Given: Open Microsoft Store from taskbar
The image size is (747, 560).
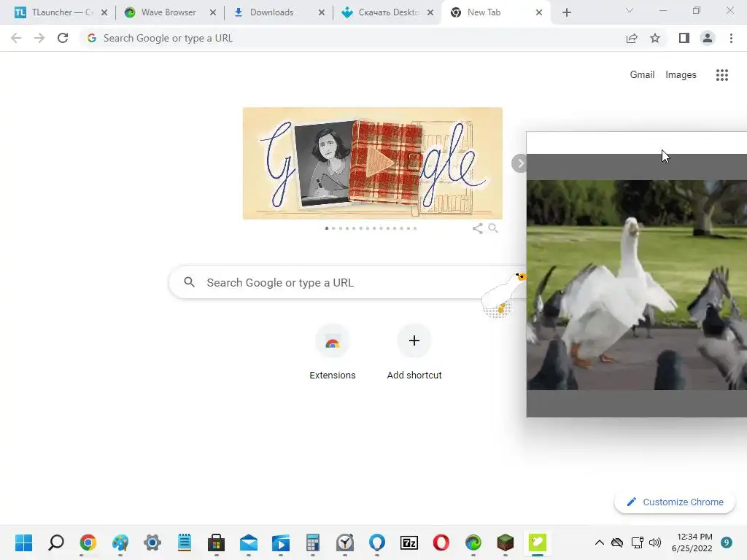Looking at the screenshot, I should click(x=216, y=542).
